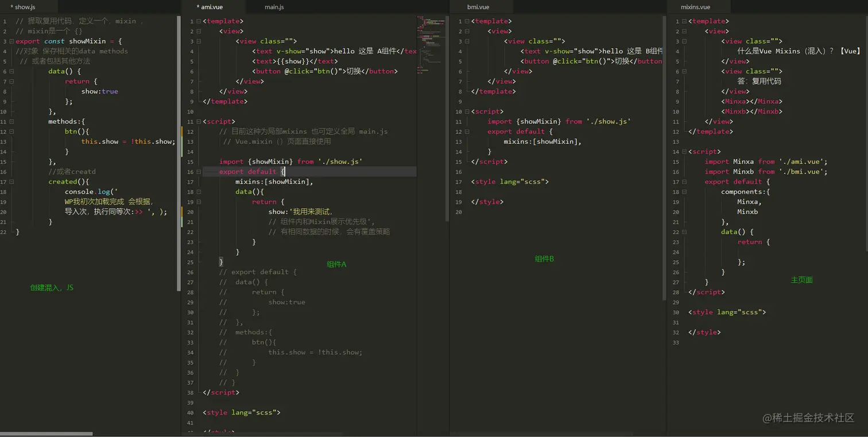
Task: Fold the outer view tag at mixins.vue line 2
Action: (684, 31)
